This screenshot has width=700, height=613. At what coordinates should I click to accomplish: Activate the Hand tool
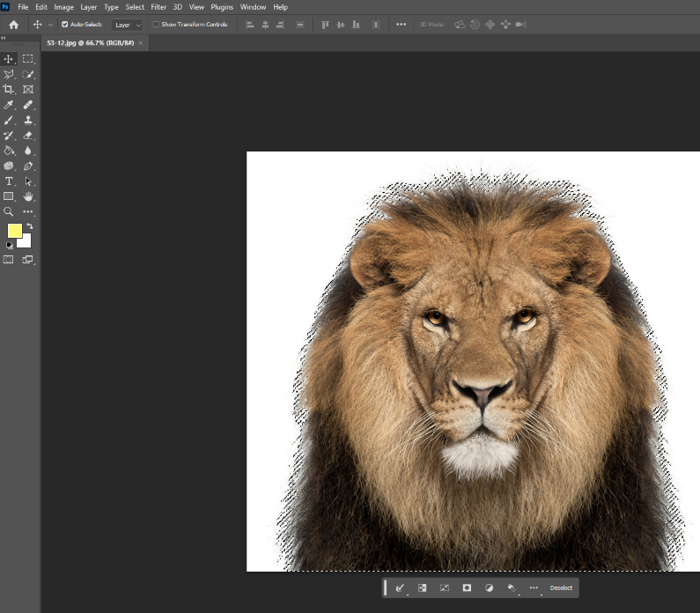coord(28,196)
